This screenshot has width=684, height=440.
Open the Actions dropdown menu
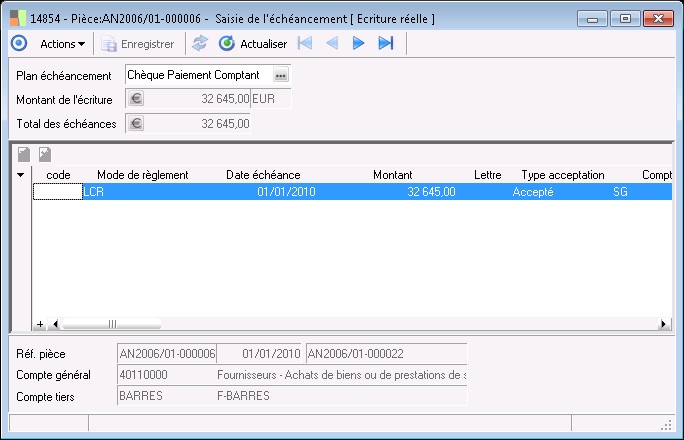coord(62,43)
